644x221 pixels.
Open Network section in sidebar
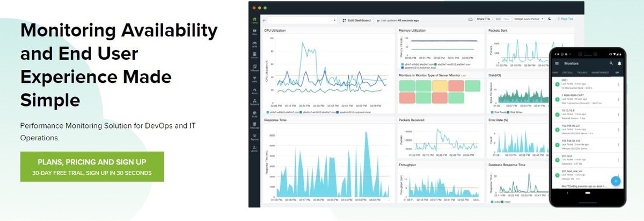(254, 102)
